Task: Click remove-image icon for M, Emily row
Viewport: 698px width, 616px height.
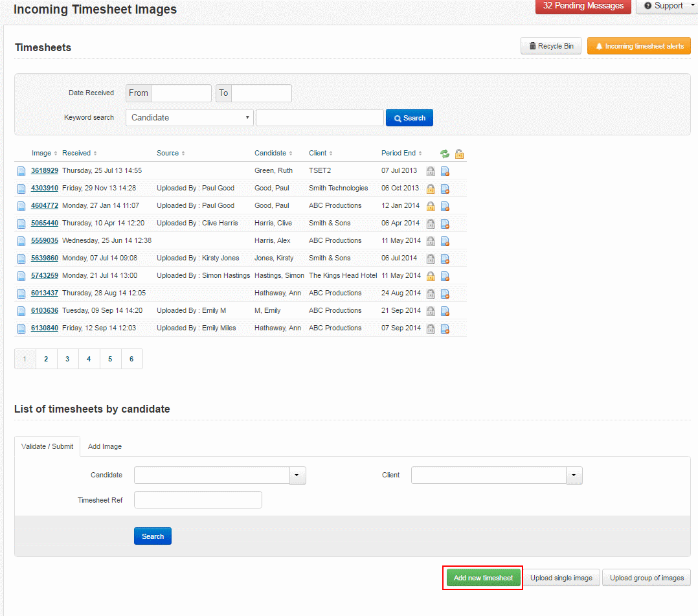Action: pyautogui.click(x=445, y=311)
